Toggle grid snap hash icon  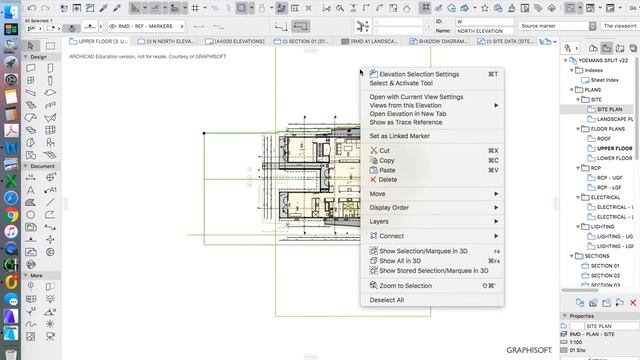point(196,8)
